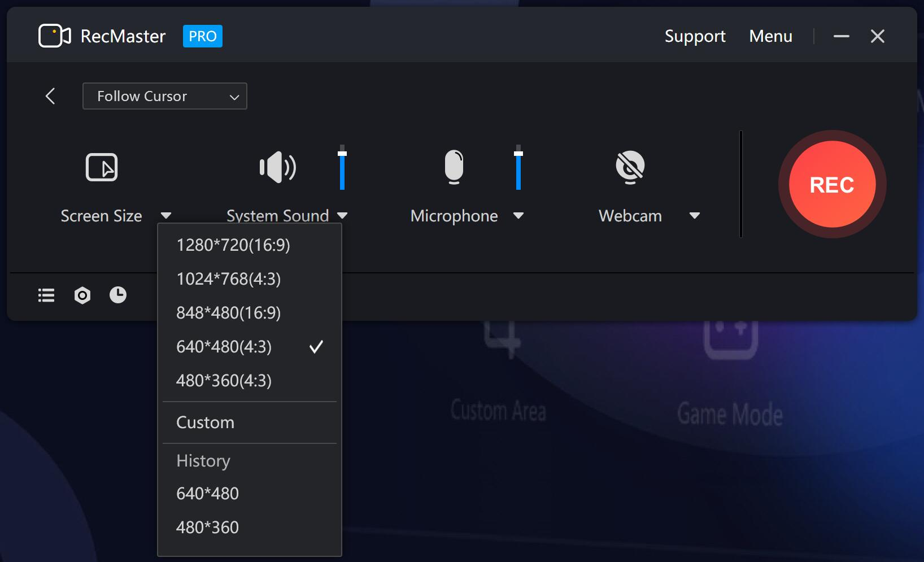Select the checked 640*480(4:3) option
Image resolution: width=924 pixels, height=562 pixels.
(x=250, y=347)
